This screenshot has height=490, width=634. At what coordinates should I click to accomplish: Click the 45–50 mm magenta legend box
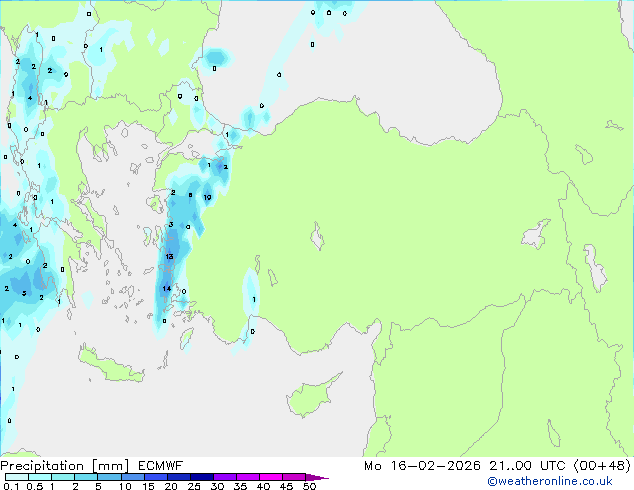294,477
